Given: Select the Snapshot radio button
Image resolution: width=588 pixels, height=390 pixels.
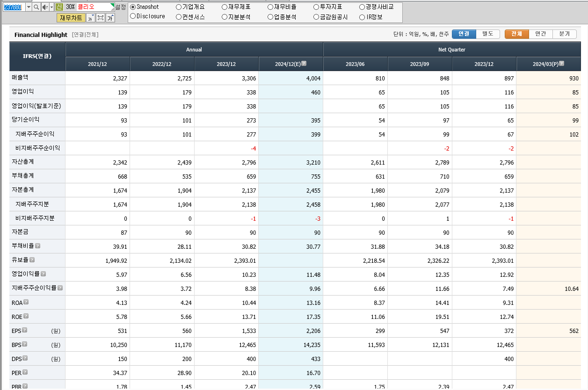Looking at the screenshot, I should point(133,7).
